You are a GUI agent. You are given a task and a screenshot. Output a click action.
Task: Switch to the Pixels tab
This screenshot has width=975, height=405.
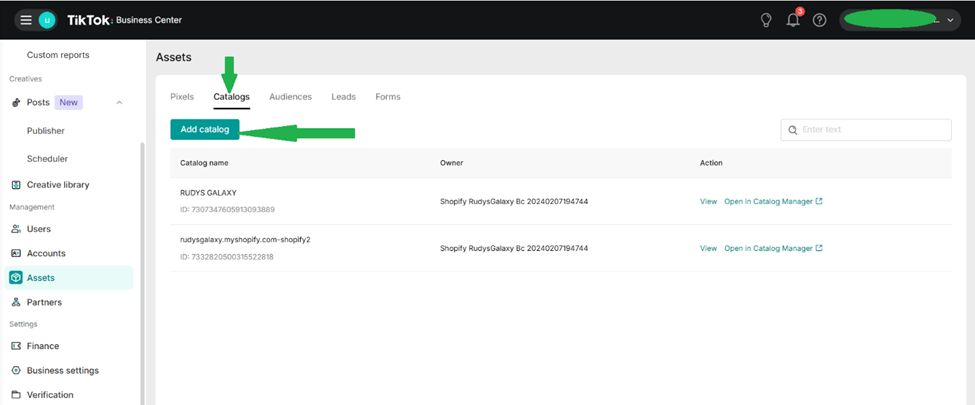click(x=182, y=97)
